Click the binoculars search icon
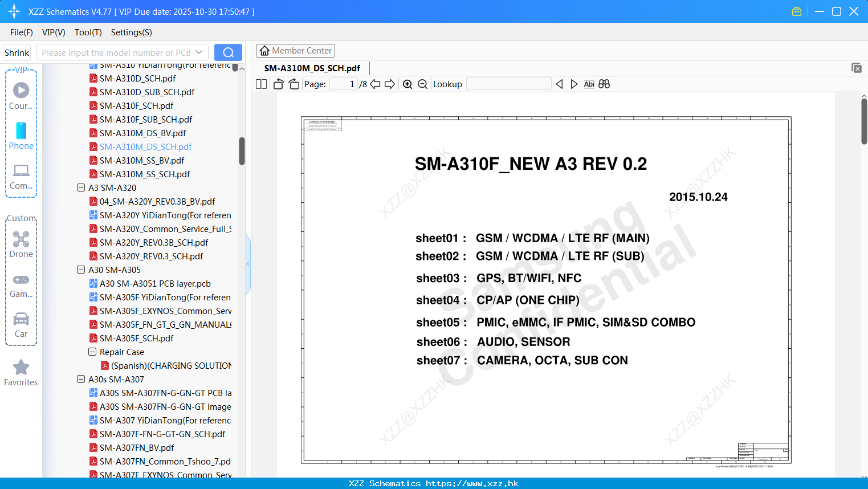The height and width of the screenshot is (489, 868). pos(604,84)
